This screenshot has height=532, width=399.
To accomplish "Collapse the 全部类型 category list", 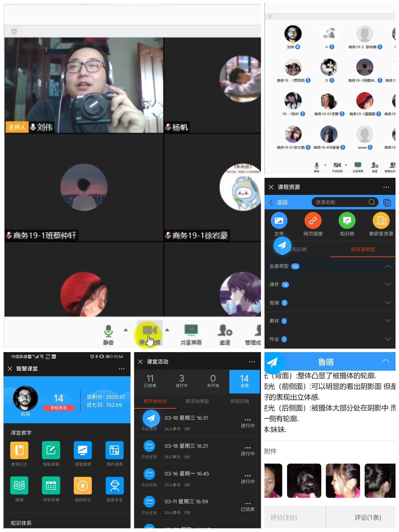I will tap(387, 266).
